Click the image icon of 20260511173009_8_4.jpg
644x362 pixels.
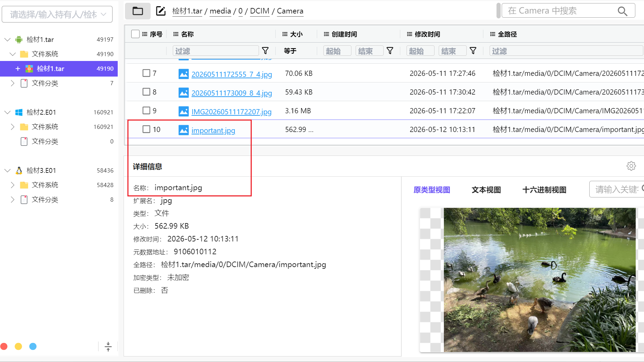pos(184,92)
